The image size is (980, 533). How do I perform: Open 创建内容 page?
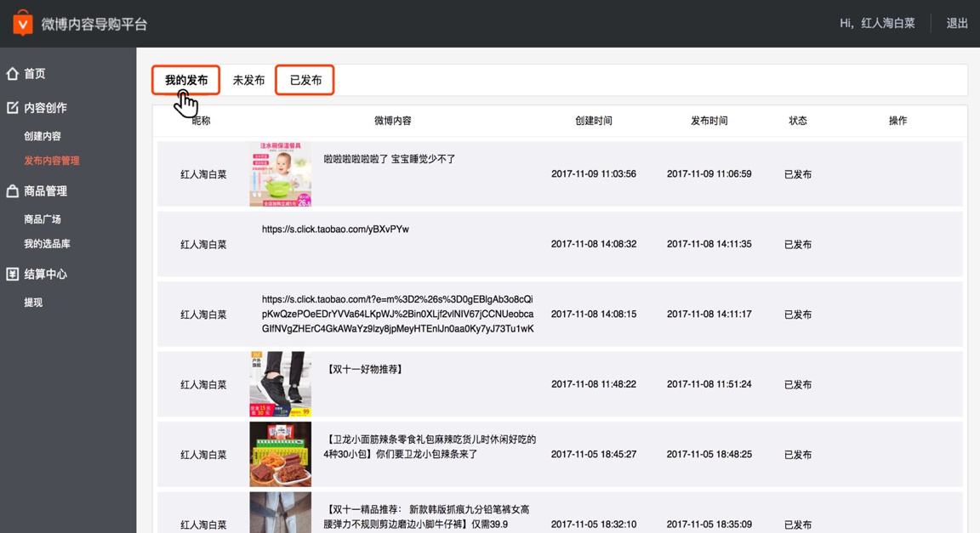pyautogui.click(x=43, y=136)
